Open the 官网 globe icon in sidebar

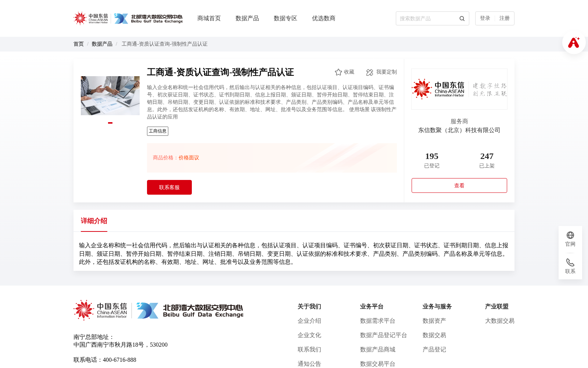click(570, 235)
